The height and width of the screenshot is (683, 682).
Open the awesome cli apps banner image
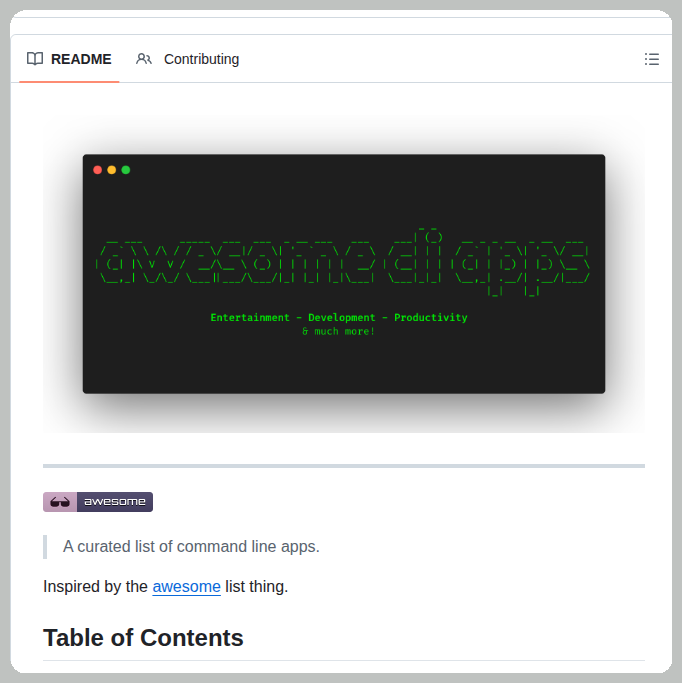344,274
